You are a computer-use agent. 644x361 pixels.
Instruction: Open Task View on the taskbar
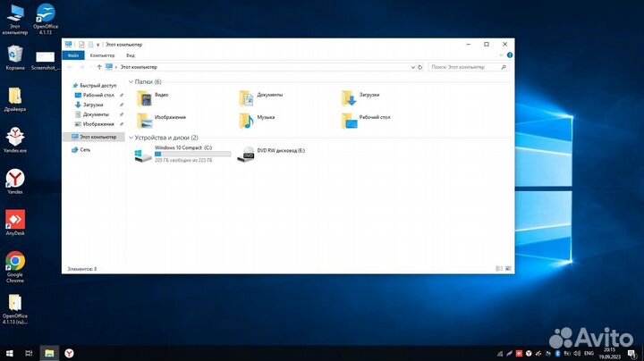point(29,353)
